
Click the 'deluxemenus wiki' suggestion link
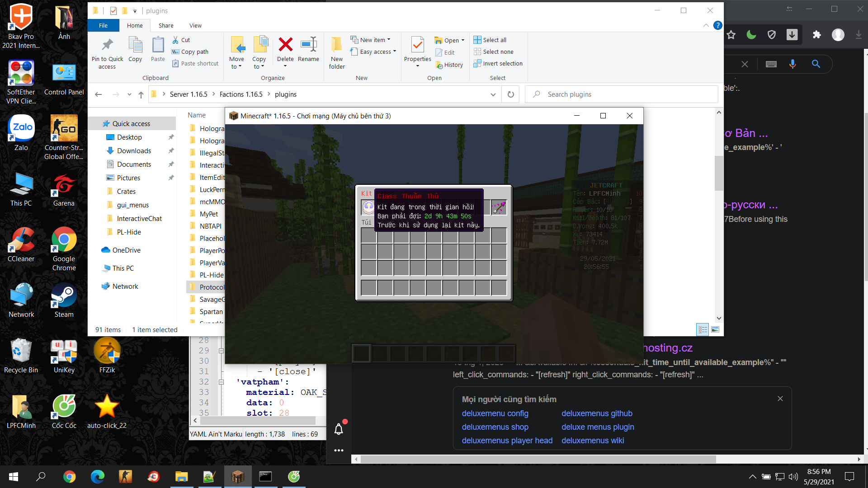click(x=592, y=441)
